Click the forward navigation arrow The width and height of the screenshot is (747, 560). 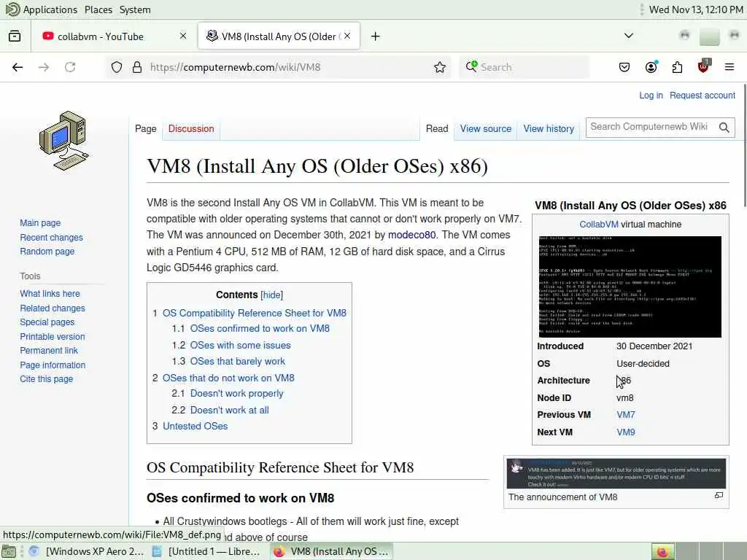tap(44, 67)
